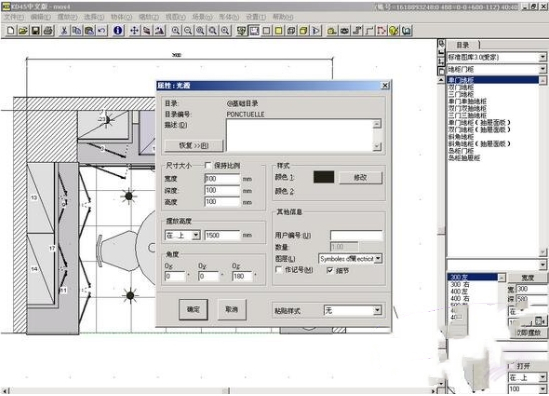
Task: Click the black 颜色1 color swatch
Action: tap(324, 177)
